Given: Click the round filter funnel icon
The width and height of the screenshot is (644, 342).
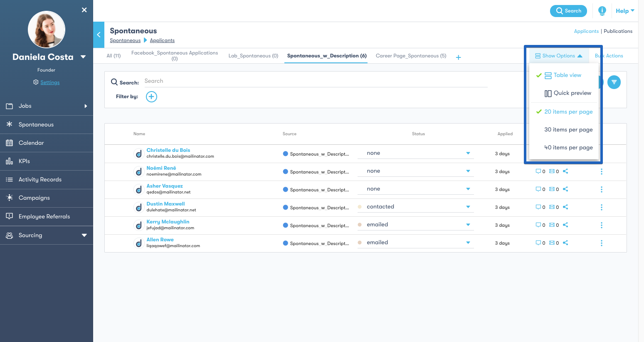Looking at the screenshot, I should pyautogui.click(x=614, y=82).
